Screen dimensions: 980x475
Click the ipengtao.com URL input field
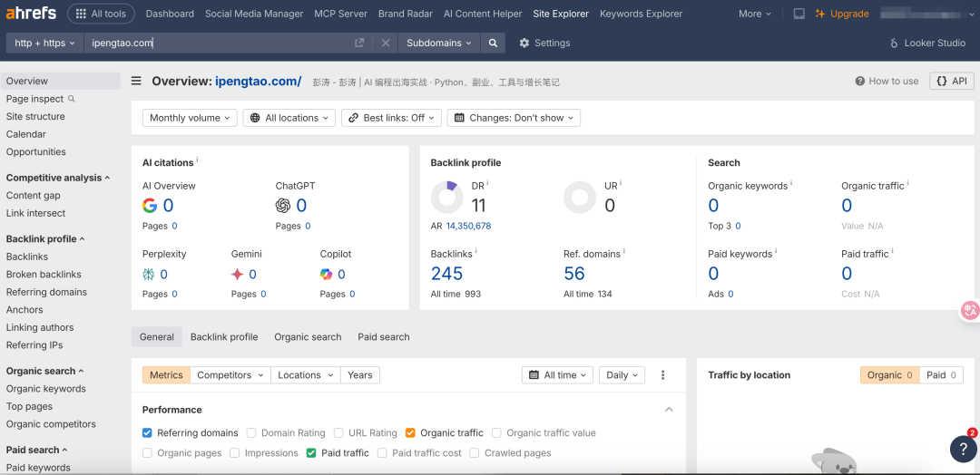click(218, 43)
